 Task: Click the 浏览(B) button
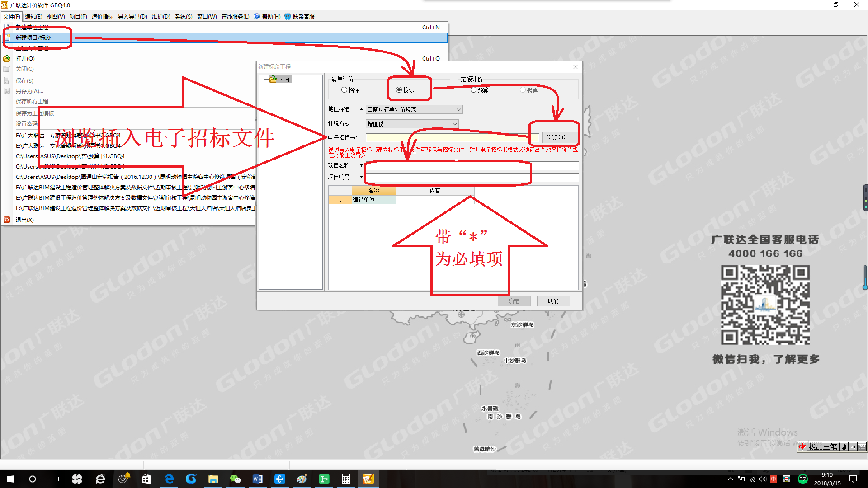(x=560, y=137)
